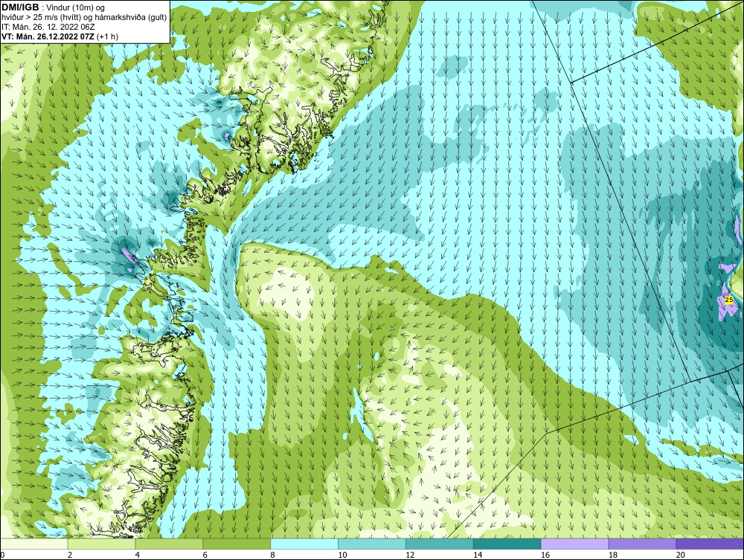Click the '14' label on the color scale
The image size is (744, 560).
pos(478,555)
